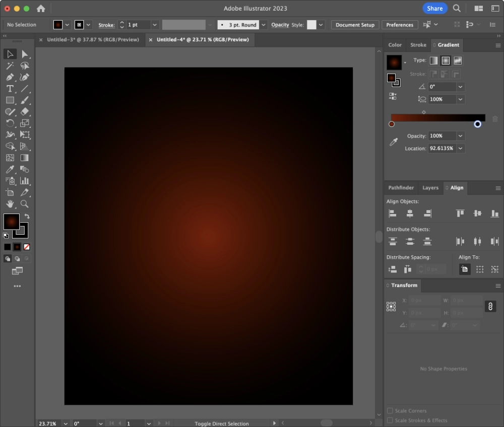Viewport: 504px width, 427px height.
Task: Open the gradient stop Opacity dropdown
Action: pos(460,136)
